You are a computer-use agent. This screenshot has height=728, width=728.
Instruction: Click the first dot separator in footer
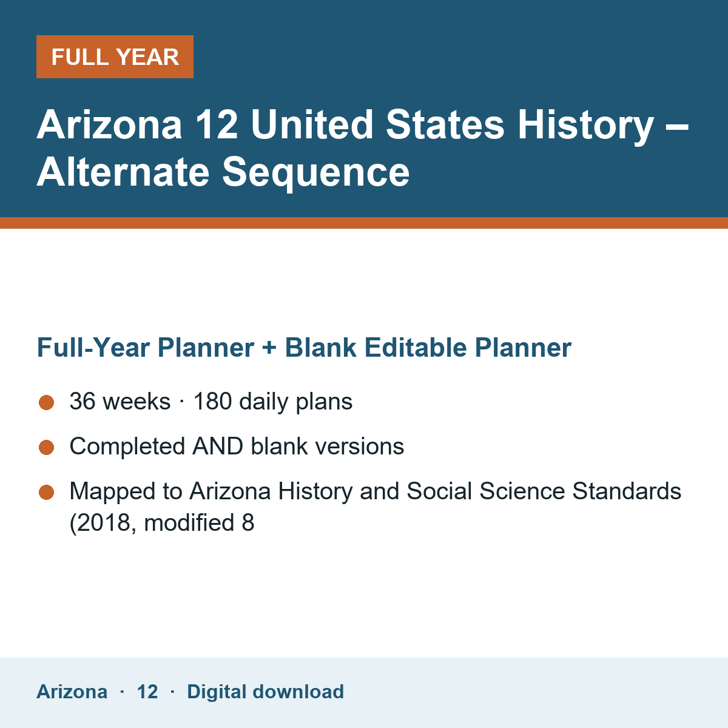122,692
